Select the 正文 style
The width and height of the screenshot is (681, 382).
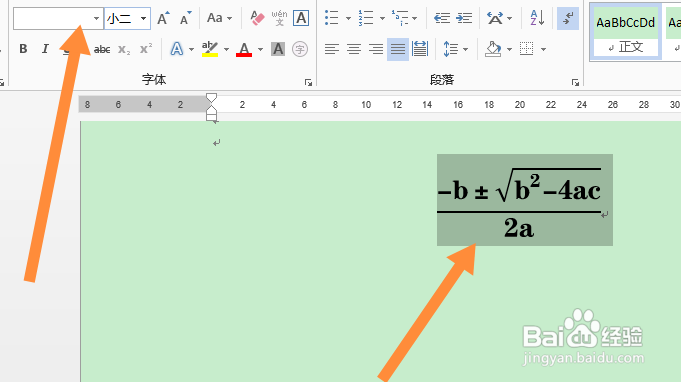pos(625,33)
